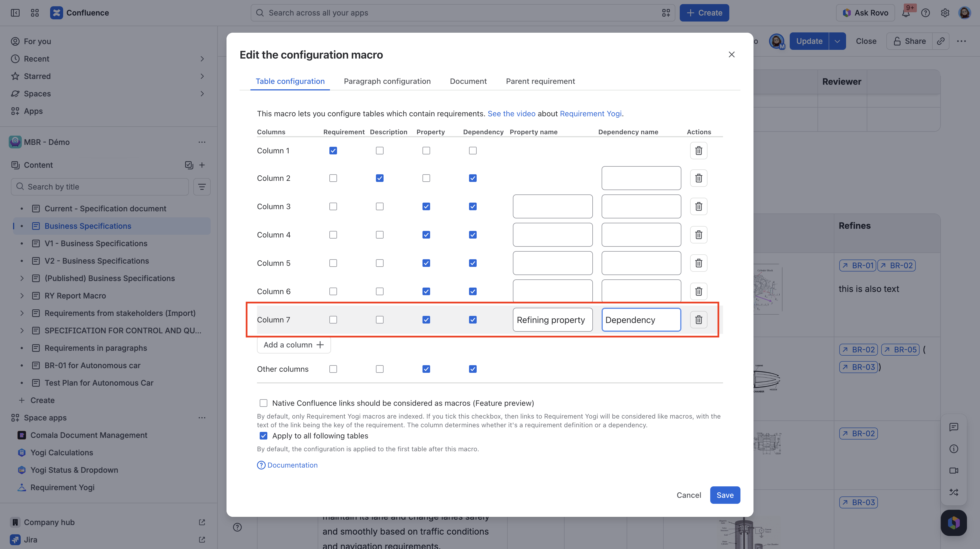Open the content filter icon beside title search
Screen dimensions: 980x549
coord(202,187)
